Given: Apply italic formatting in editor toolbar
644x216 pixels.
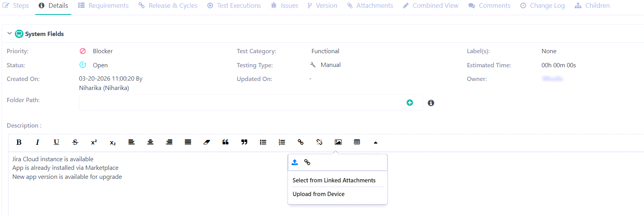Looking at the screenshot, I should pos(38,142).
